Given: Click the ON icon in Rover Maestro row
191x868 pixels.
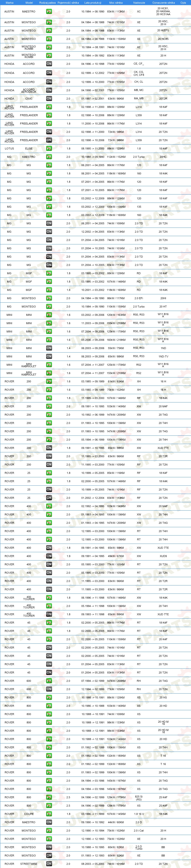Looking at the screenshot, I should tap(49, 822).
